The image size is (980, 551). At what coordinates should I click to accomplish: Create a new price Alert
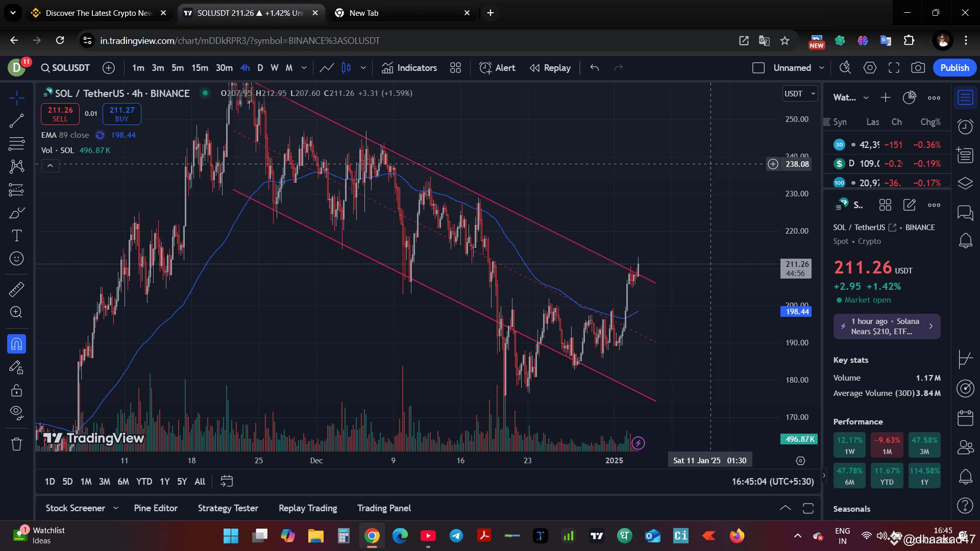(x=497, y=68)
